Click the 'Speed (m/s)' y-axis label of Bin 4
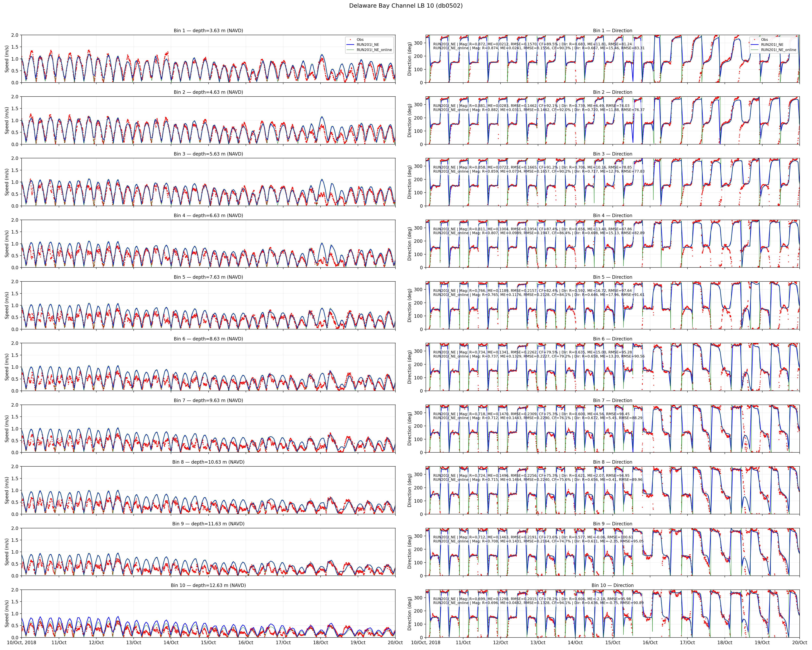Screen dimensions: 812x650 [x=7, y=244]
